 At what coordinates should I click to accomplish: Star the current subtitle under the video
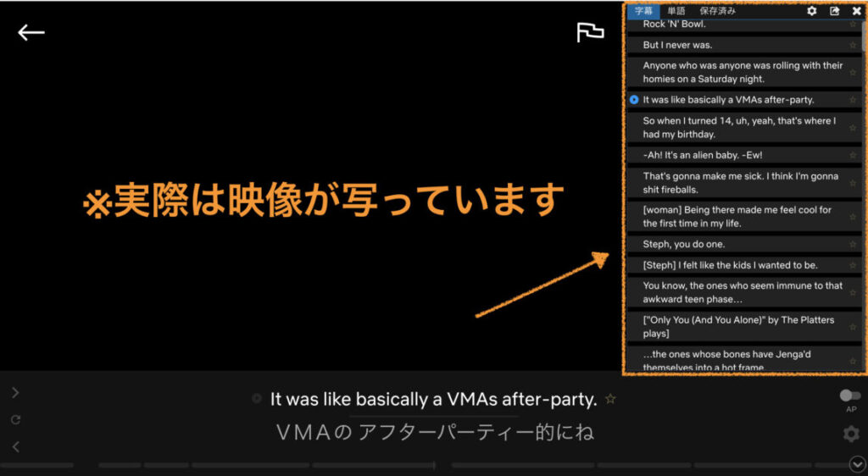click(x=610, y=399)
